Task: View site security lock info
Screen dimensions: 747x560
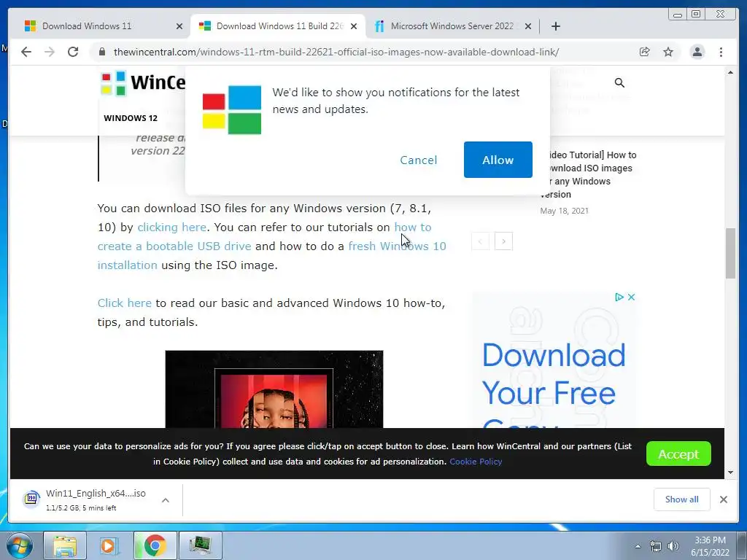Action: pos(101,52)
